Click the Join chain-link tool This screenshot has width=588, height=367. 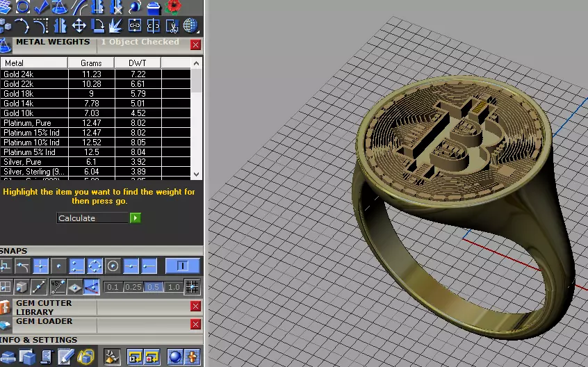(x=134, y=26)
